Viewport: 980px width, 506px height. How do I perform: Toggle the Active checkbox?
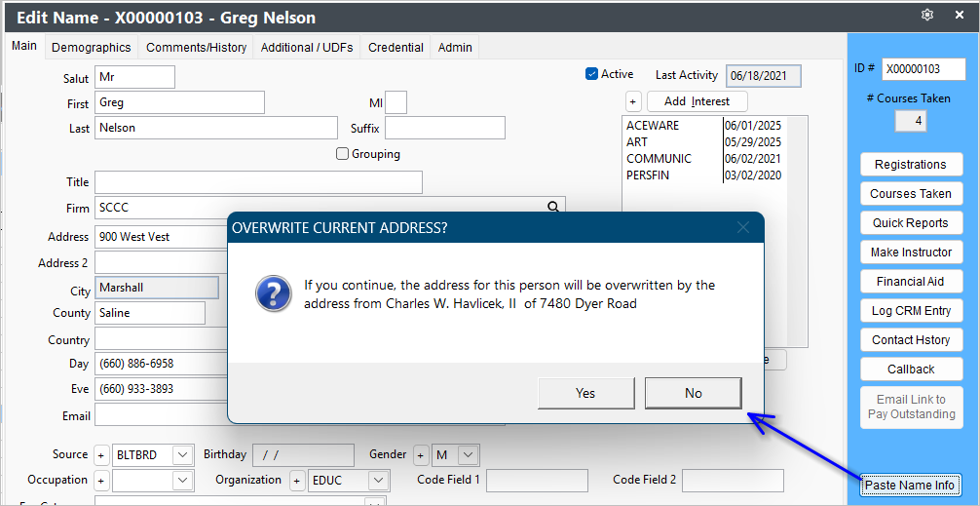[591, 74]
